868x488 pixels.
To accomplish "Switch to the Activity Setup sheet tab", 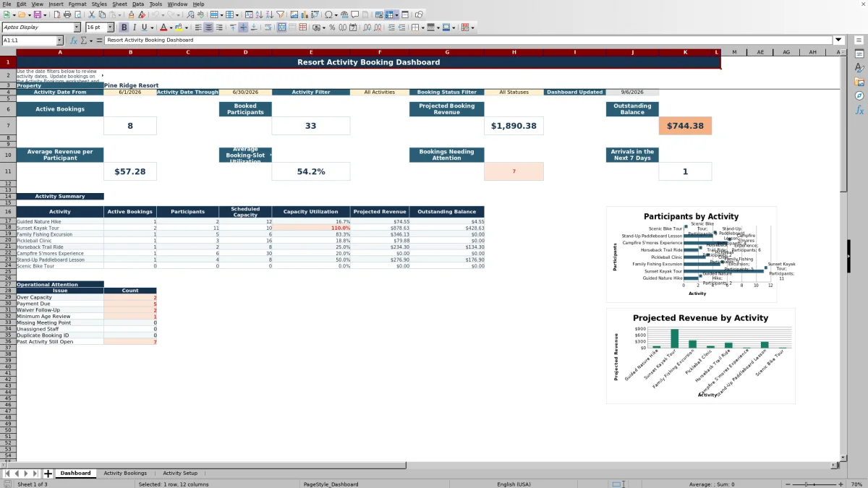I will (180, 474).
